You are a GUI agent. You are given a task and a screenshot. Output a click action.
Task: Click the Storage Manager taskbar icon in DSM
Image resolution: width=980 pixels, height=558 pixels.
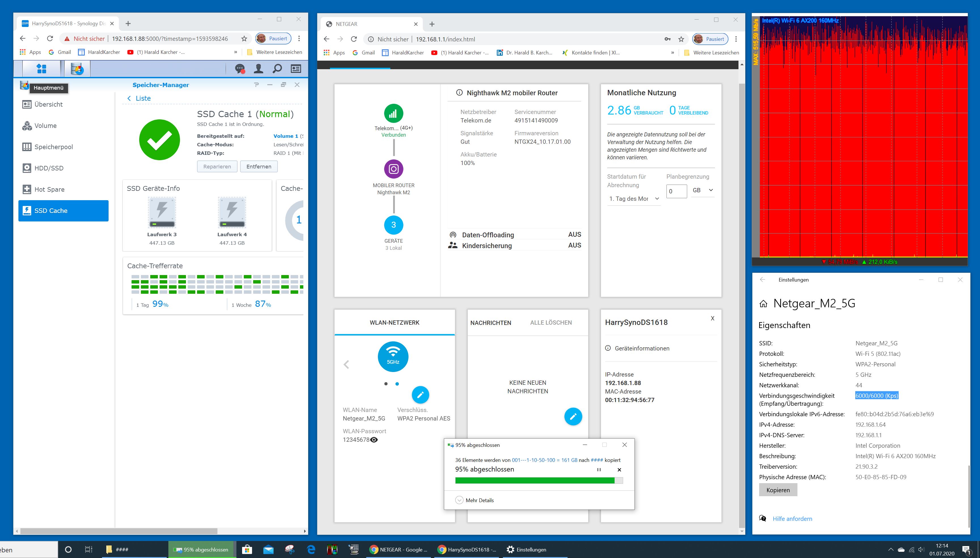[x=77, y=69]
